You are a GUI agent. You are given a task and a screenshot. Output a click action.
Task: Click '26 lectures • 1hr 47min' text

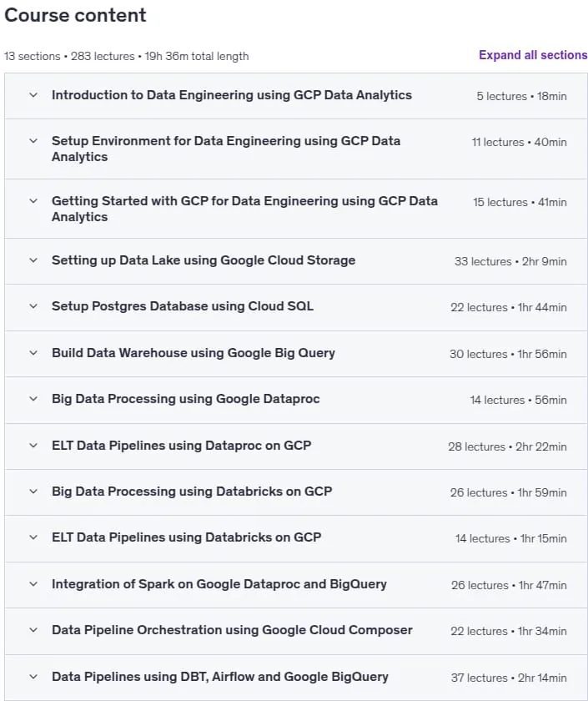509,585
